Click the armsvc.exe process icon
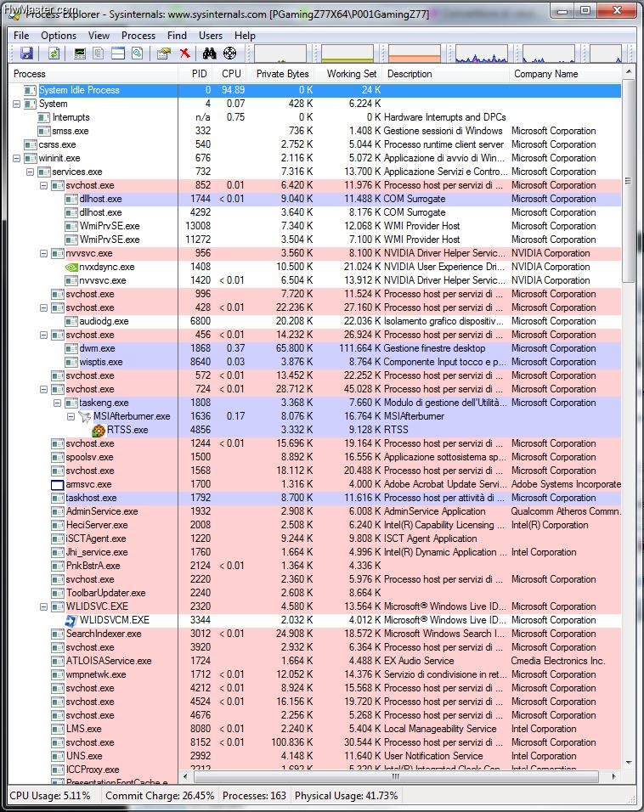The height and width of the screenshot is (812, 644). click(58, 485)
